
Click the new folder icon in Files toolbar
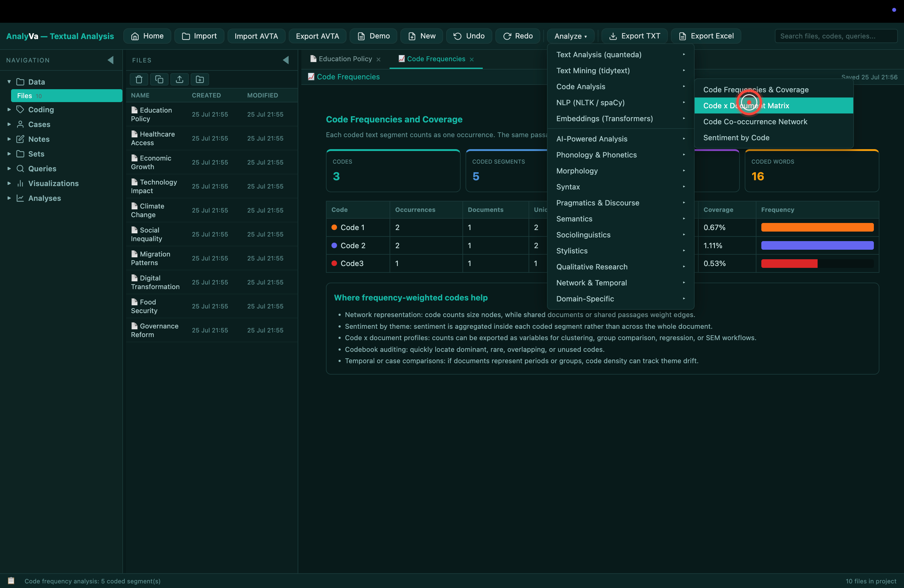pos(200,79)
